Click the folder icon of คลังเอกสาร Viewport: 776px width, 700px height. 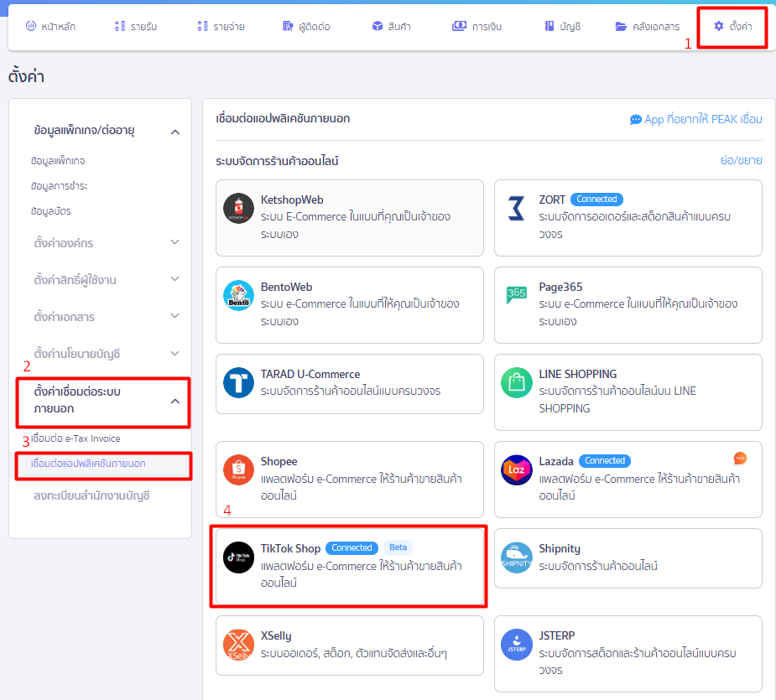click(x=621, y=26)
